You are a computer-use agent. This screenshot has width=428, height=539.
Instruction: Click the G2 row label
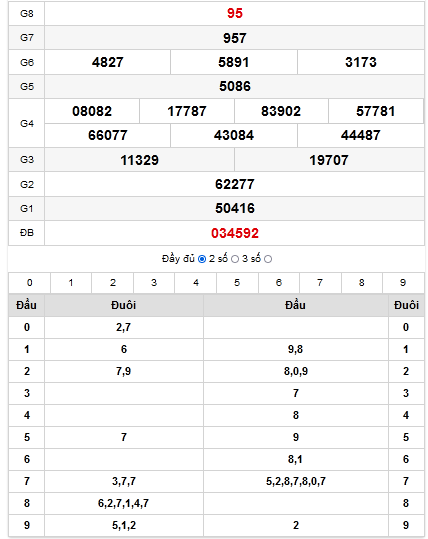(x=27, y=185)
